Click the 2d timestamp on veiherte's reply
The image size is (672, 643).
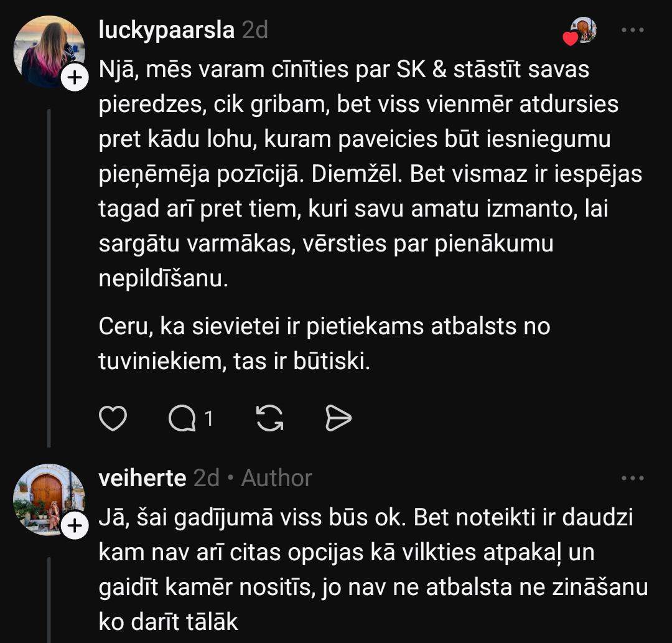tap(207, 478)
